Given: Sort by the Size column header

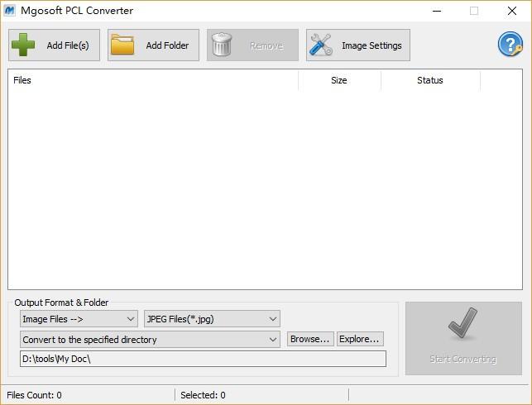Looking at the screenshot, I should [339, 80].
